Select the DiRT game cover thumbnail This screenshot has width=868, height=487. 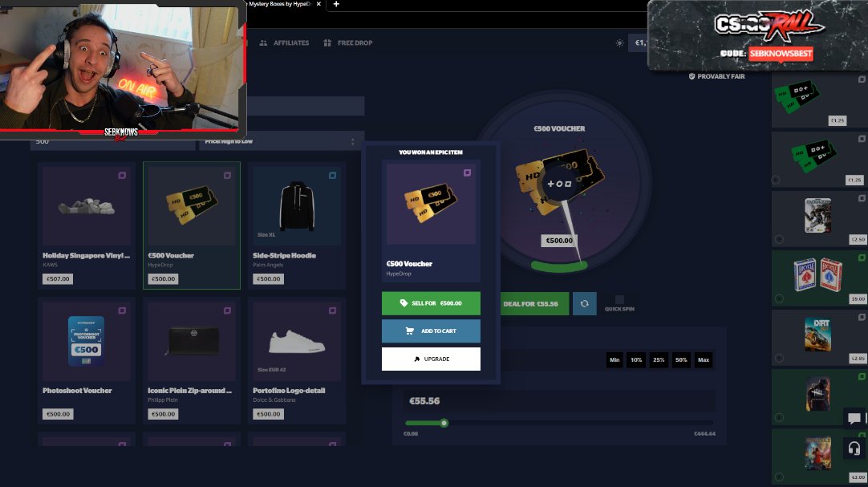pos(818,335)
